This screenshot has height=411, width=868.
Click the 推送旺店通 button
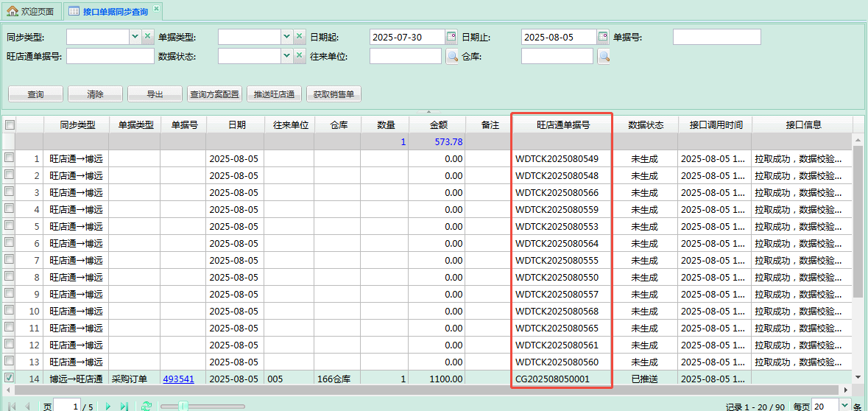(x=274, y=94)
